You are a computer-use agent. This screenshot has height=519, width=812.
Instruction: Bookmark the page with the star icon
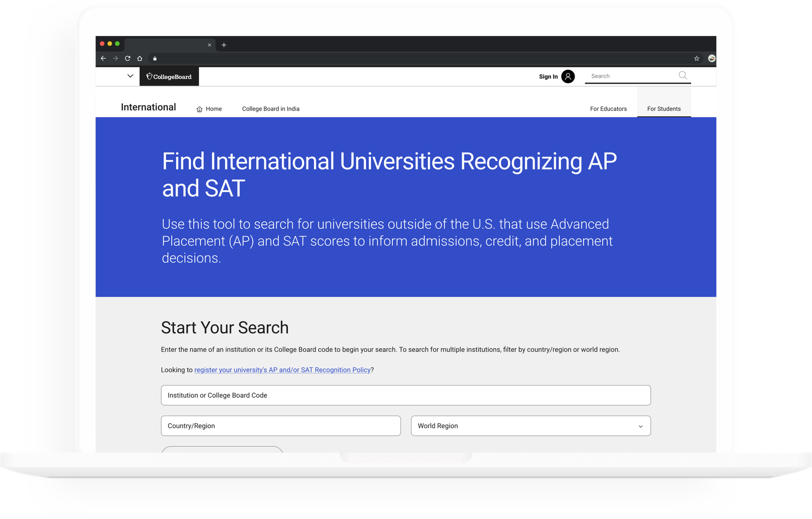(697, 58)
